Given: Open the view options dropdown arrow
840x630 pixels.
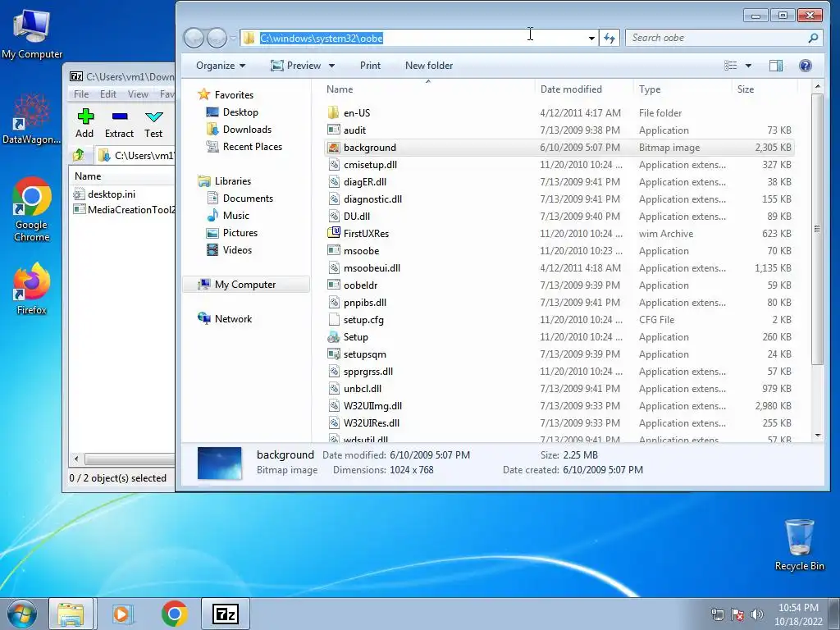Looking at the screenshot, I should [x=748, y=66].
